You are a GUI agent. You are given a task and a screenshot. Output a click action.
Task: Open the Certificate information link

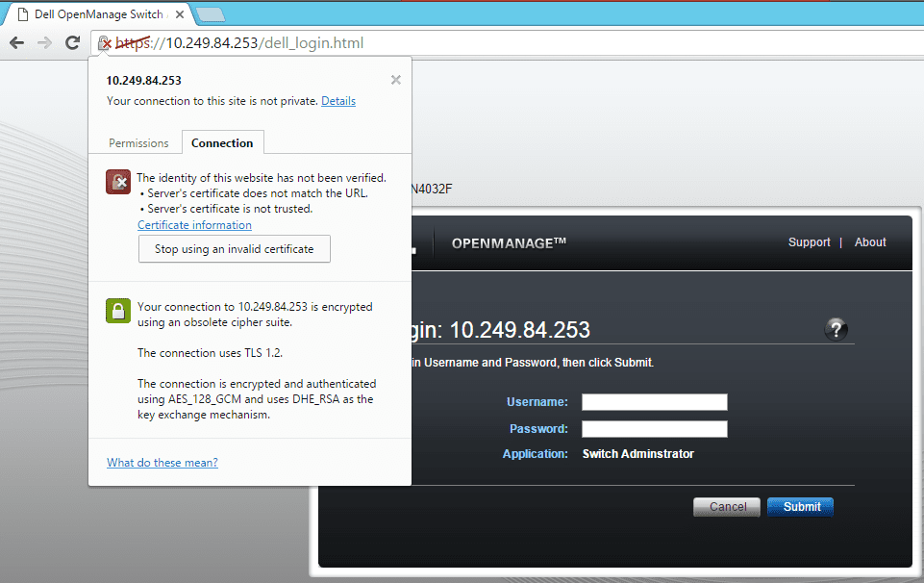194,224
